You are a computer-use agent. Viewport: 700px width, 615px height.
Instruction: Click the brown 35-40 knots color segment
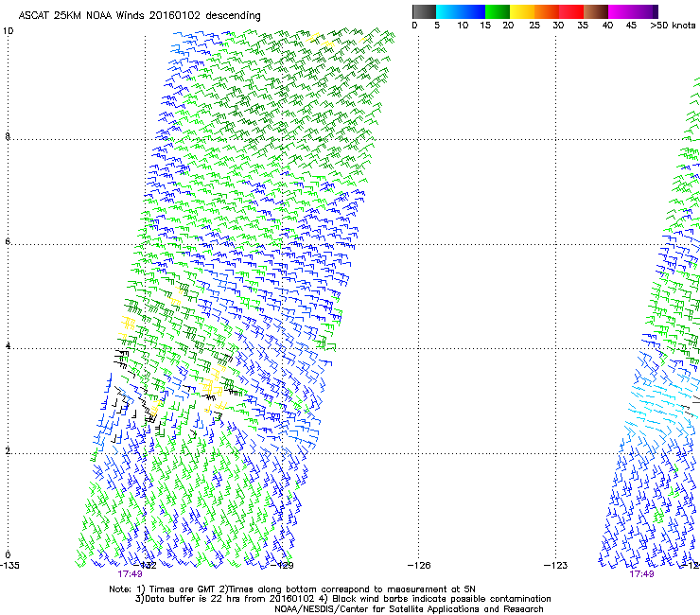(x=596, y=11)
